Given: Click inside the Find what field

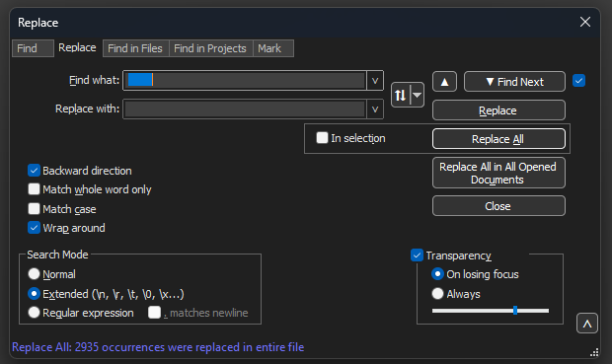Looking at the screenshot, I should pos(245,81).
